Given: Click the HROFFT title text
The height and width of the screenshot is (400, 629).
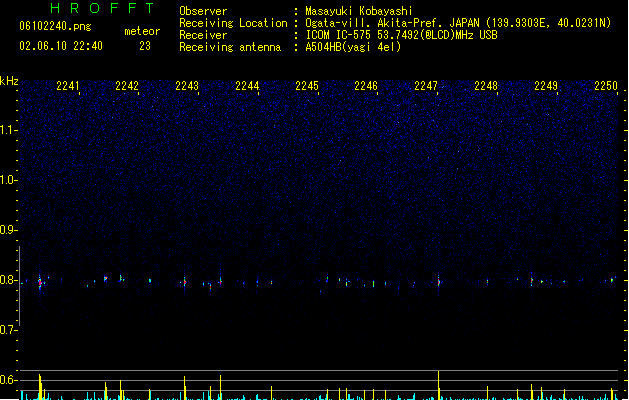Looking at the screenshot, I should tap(102, 8).
